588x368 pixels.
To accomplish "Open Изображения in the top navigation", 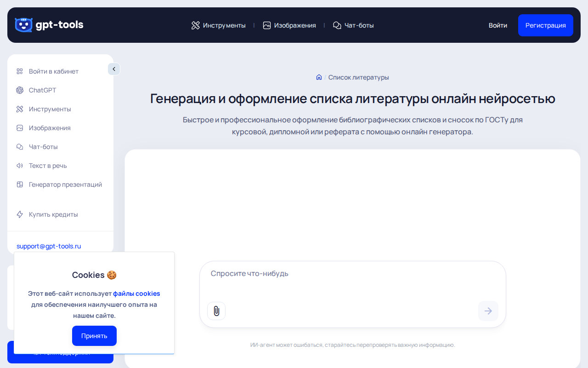I will pyautogui.click(x=289, y=25).
